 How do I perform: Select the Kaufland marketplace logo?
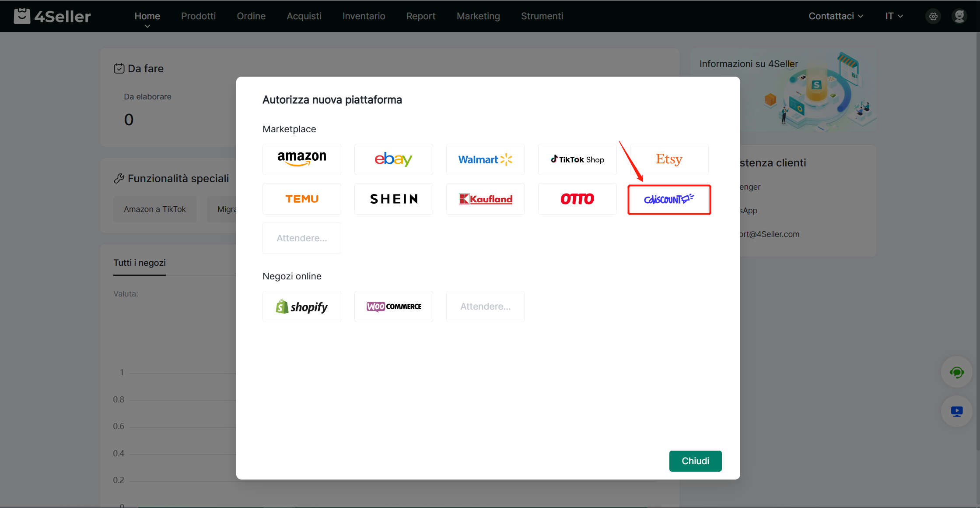(x=485, y=199)
